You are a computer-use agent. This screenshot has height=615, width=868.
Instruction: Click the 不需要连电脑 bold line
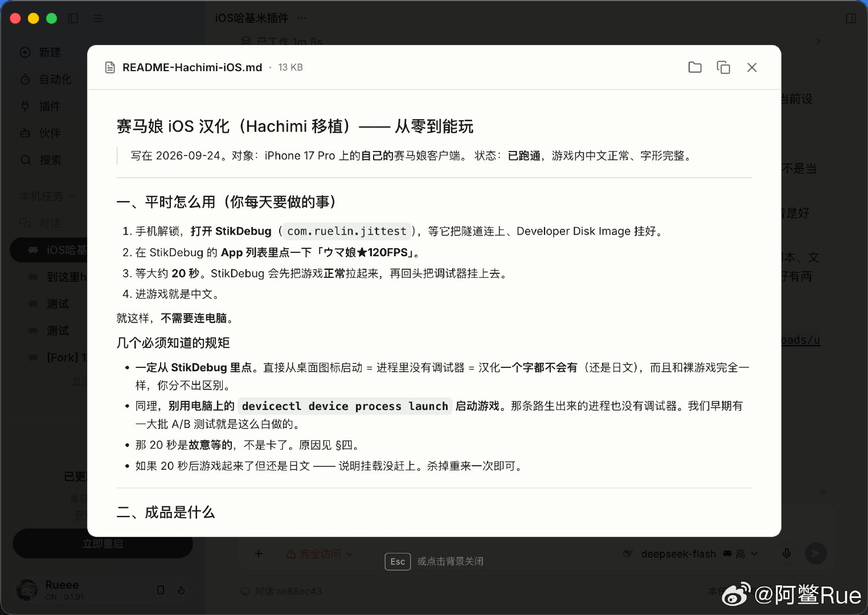194,318
